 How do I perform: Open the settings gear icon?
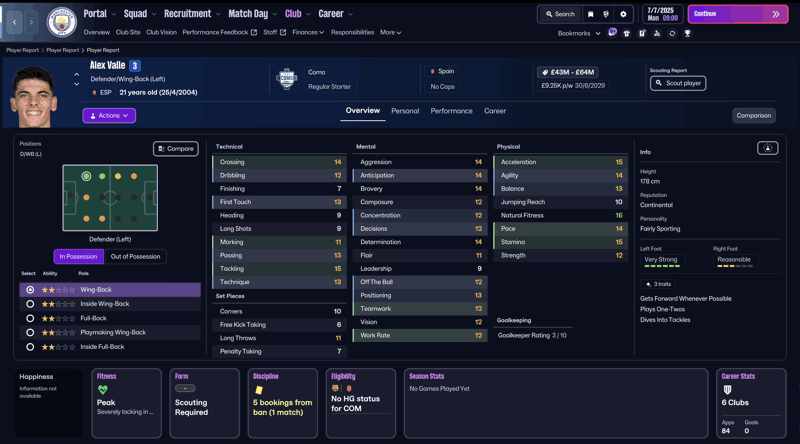pyautogui.click(x=623, y=14)
